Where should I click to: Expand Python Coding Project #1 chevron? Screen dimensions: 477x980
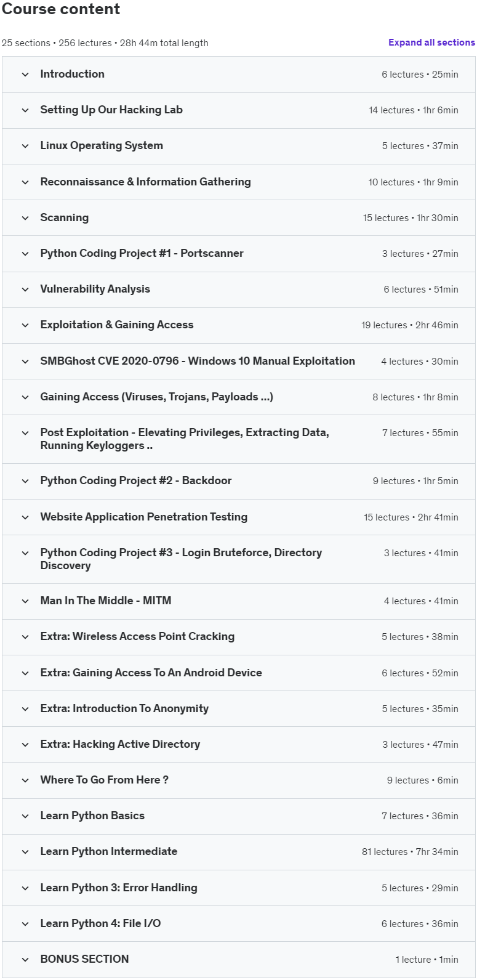[x=25, y=254]
